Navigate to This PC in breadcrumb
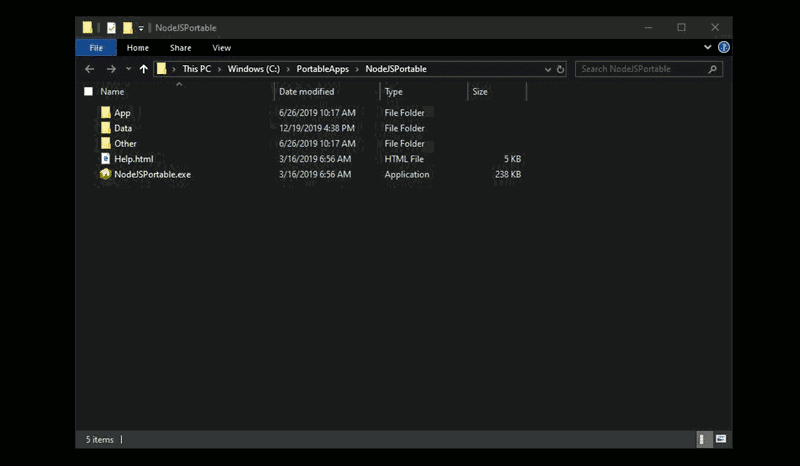Screen dimensions: 800x466 pyautogui.click(x=196, y=69)
